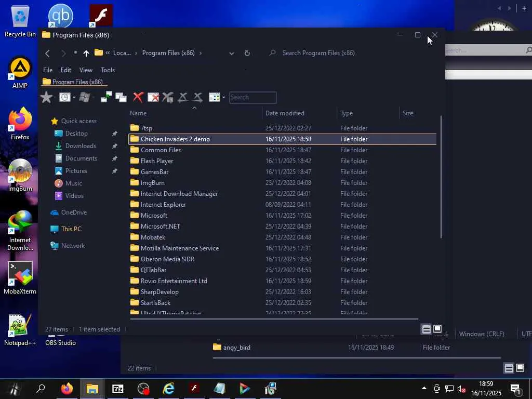Open Music in navigation pane
Screen dimensions: 532x399
pos(68,183)
